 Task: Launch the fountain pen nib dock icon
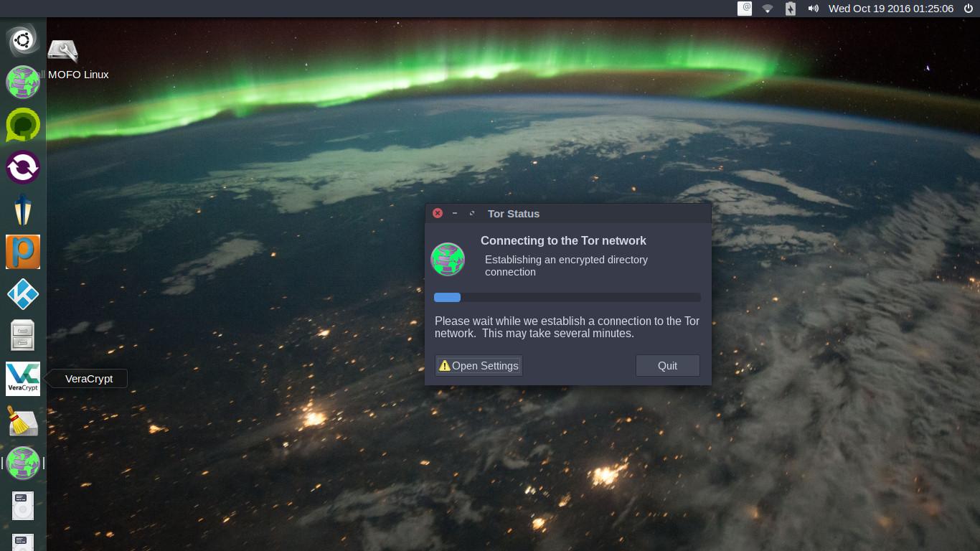tap(23, 209)
